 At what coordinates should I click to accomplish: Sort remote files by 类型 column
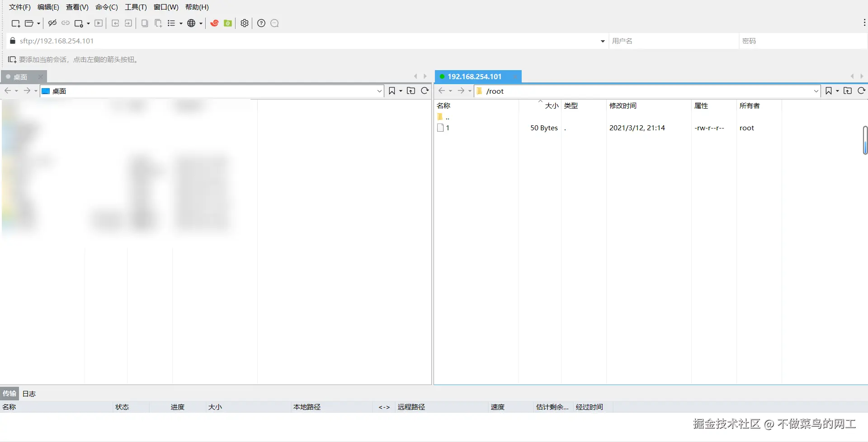click(x=583, y=106)
